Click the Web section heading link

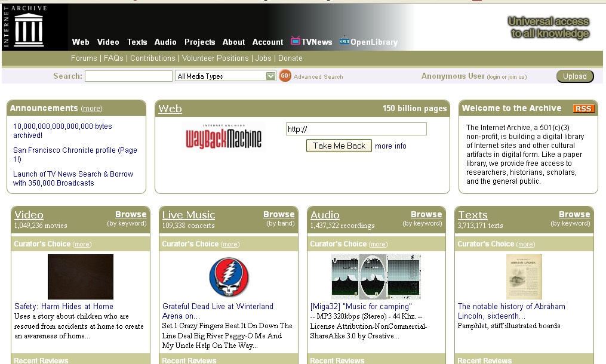click(170, 109)
